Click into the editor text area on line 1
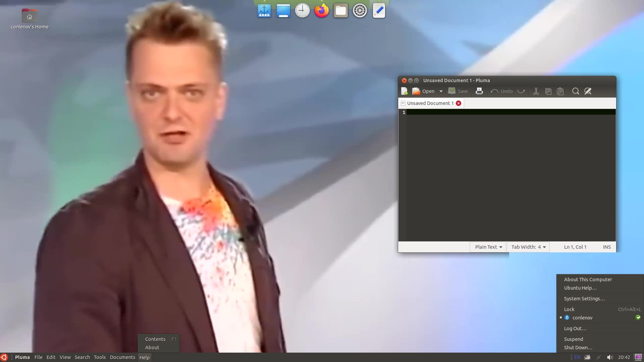644x362 pixels. pyautogui.click(x=511, y=112)
